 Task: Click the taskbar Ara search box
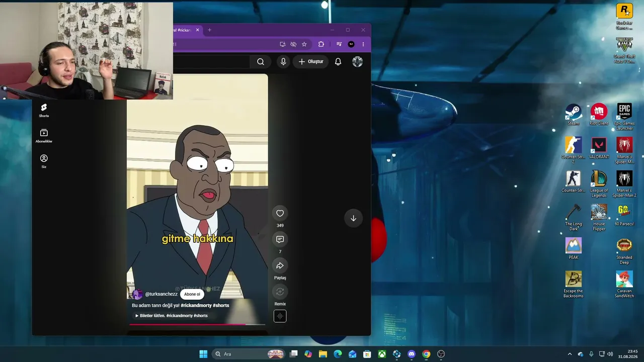pos(249,354)
